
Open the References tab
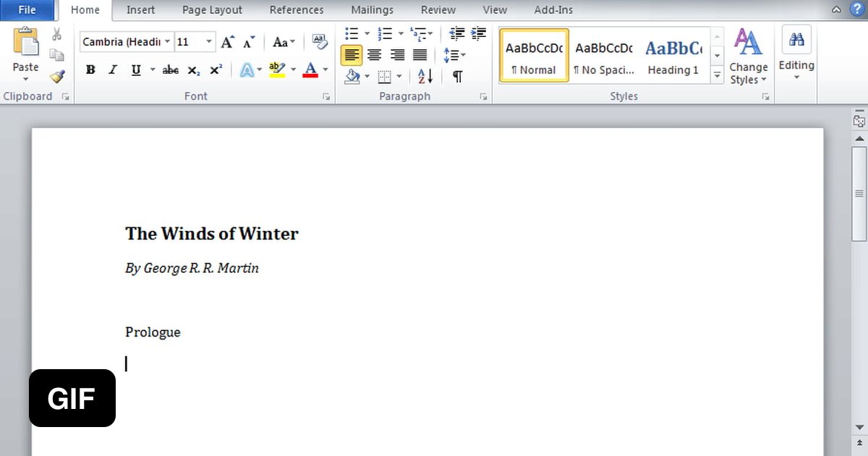(297, 10)
